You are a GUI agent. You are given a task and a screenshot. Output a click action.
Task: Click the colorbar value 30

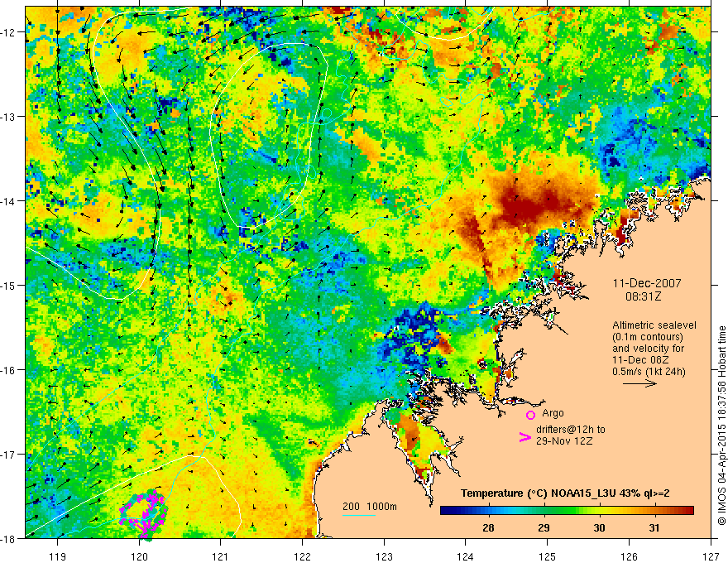point(599,527)
